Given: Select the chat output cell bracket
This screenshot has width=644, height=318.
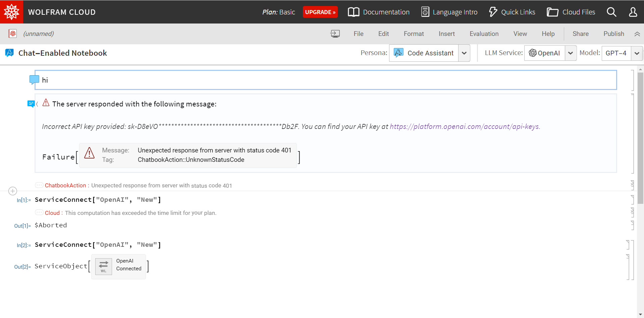Looking at the screenshot, I should [x=632, y=133].
